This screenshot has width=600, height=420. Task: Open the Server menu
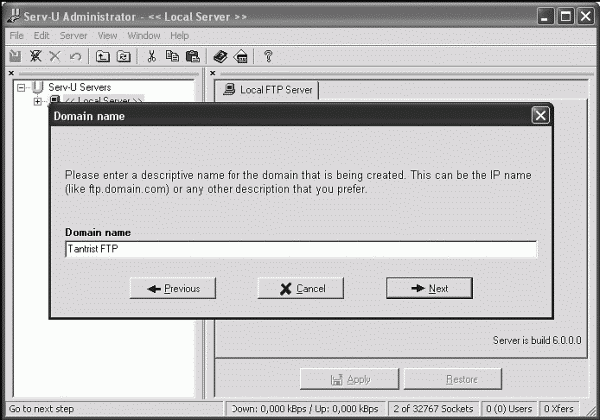pyautogui.click(x=73, y=36)
